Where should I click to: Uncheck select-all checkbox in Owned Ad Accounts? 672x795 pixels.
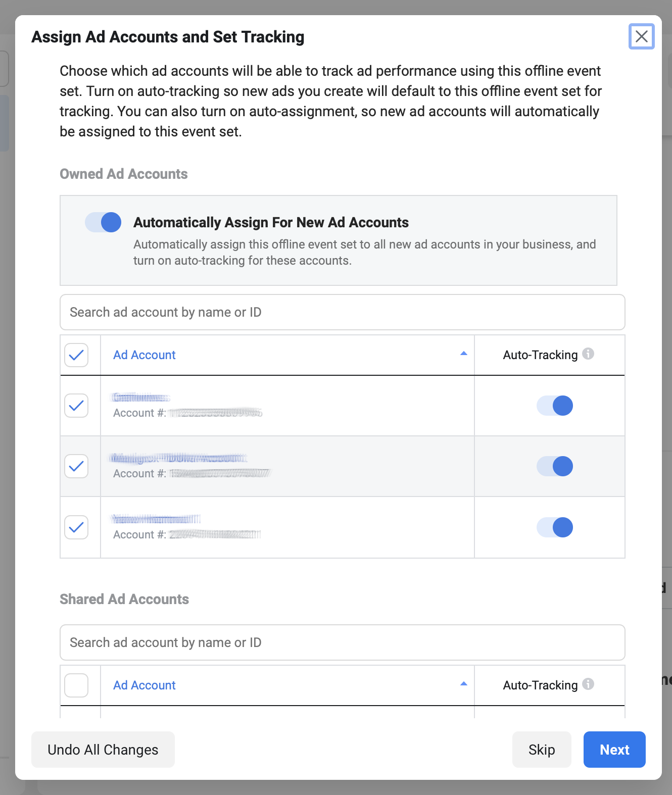76,355
